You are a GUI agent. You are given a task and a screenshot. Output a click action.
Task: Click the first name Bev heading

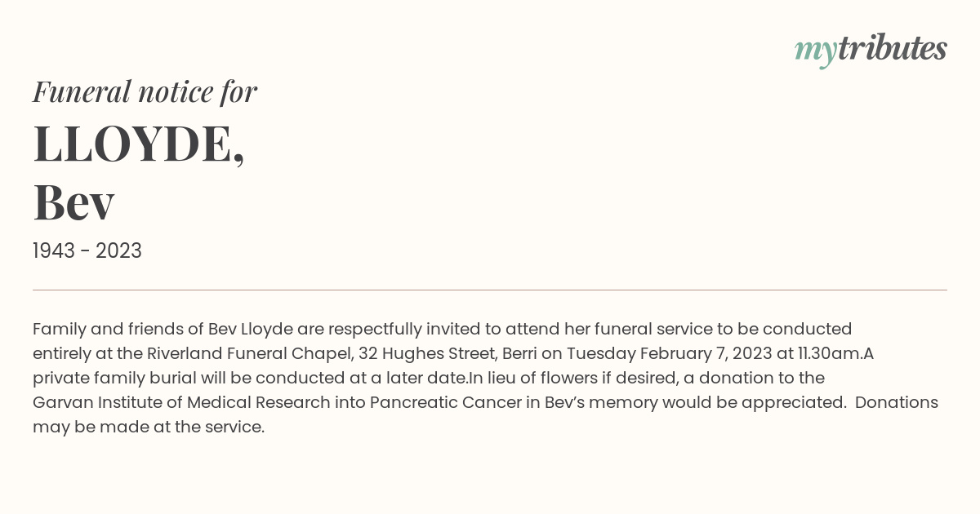[73, 202]
